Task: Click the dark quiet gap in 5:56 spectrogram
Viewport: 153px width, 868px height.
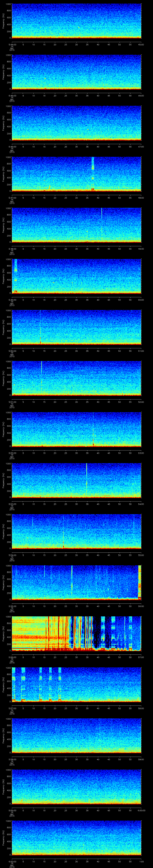Action: tap(97, 632)
